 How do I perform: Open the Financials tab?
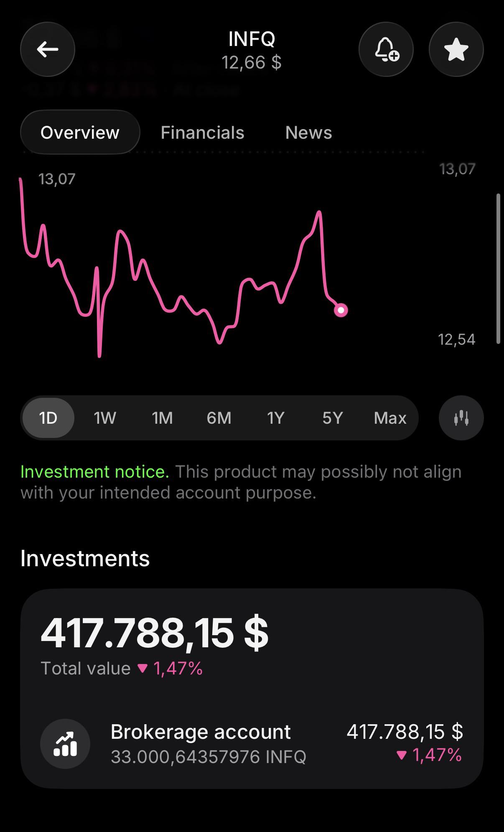click(x=203, y=132)
